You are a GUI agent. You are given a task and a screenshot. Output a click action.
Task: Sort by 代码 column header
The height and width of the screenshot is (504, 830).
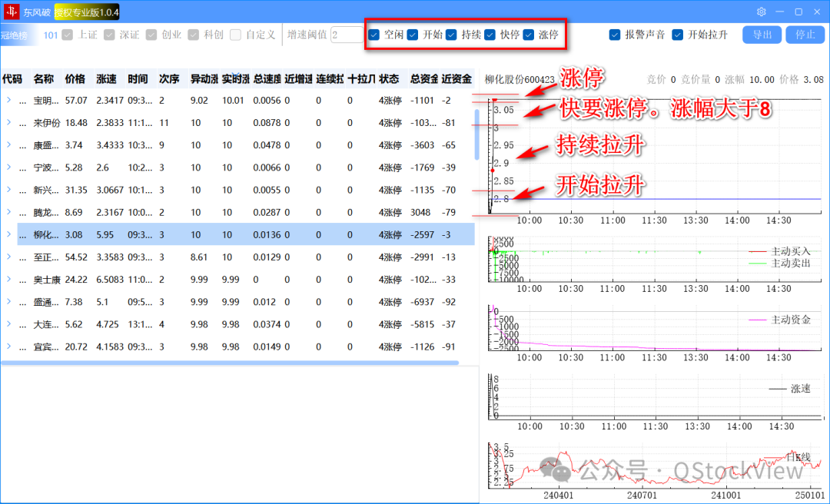(16, 79)
